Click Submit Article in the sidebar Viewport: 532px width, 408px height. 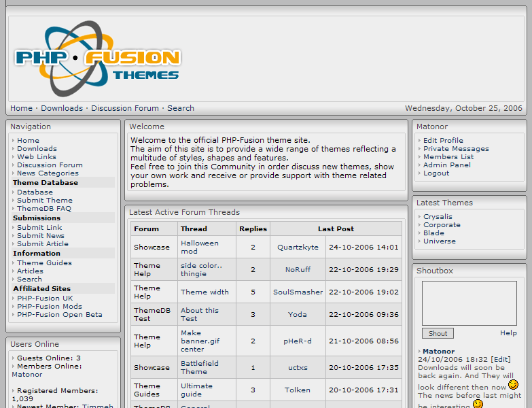pyautogui.click(x=43, y=243)
